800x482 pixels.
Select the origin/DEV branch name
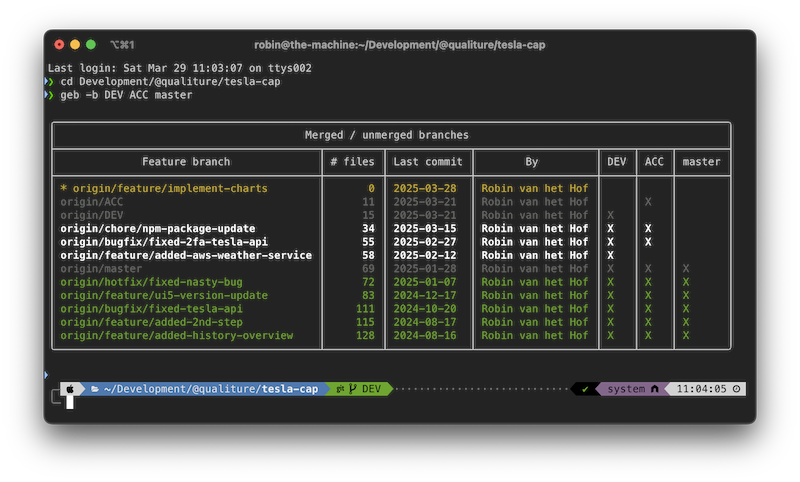(x=91, y=215)
